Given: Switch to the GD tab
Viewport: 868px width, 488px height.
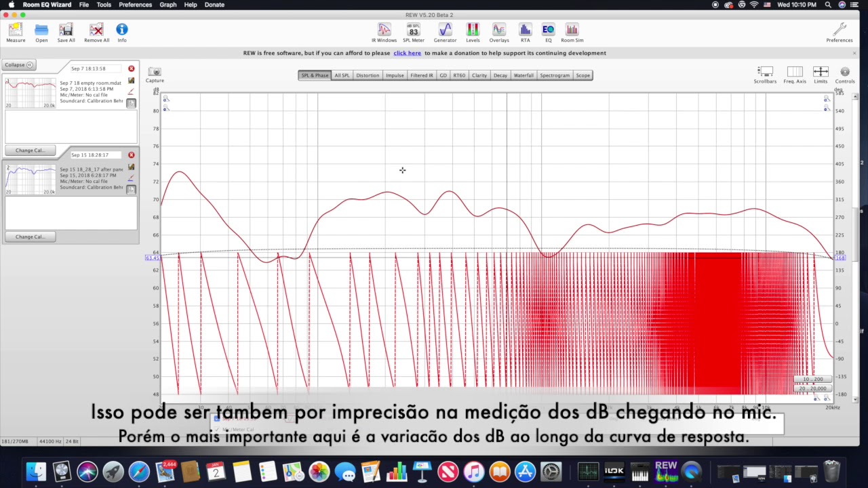Looking at the screenshot, I should pyautogui.click(x=443, y=75).
